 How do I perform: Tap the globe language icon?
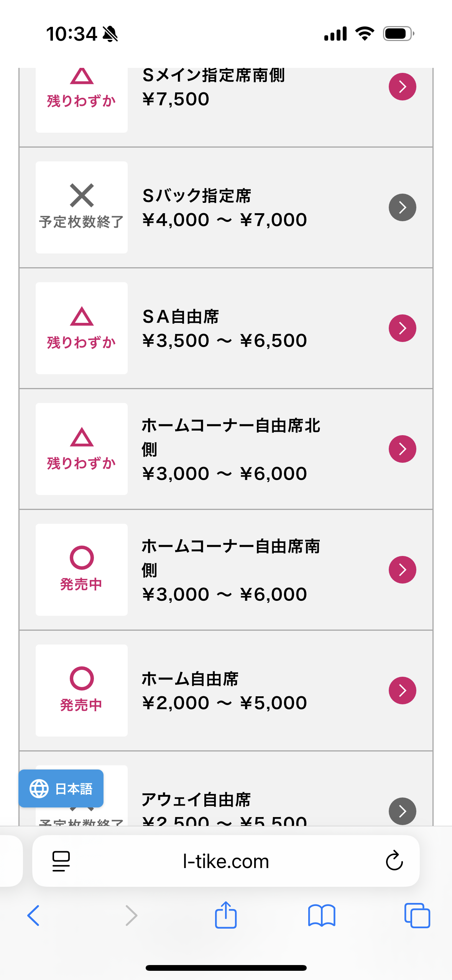point(39,789)
